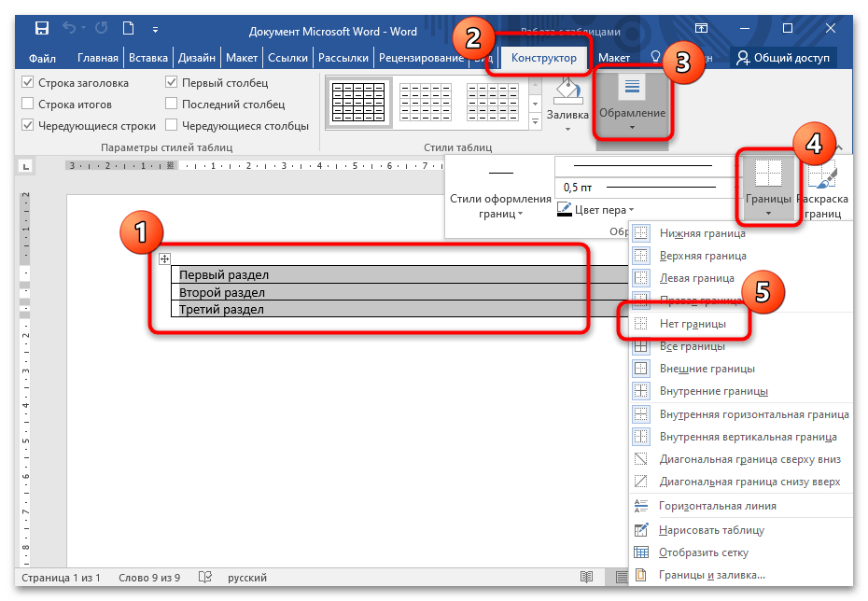The image size is (868, 601).
Task: Click the Третий раздел table cell
Action: pyautogui.click(x=399, y=309)
